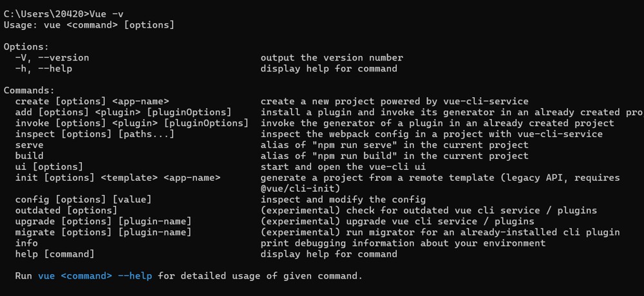The width and height of the screenshot is (644, 296).
Task: Click the "-h, --help" option text
Action: pyautogui.click(x=44, y=69)
